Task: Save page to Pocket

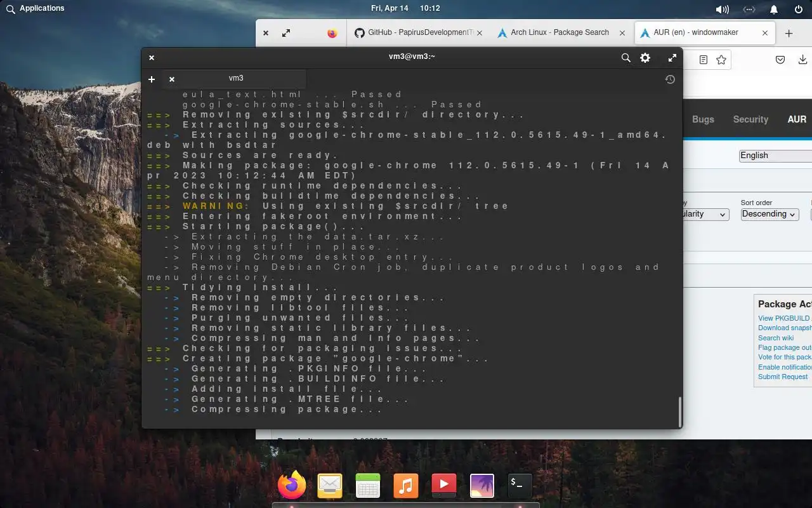Action: 781,60
